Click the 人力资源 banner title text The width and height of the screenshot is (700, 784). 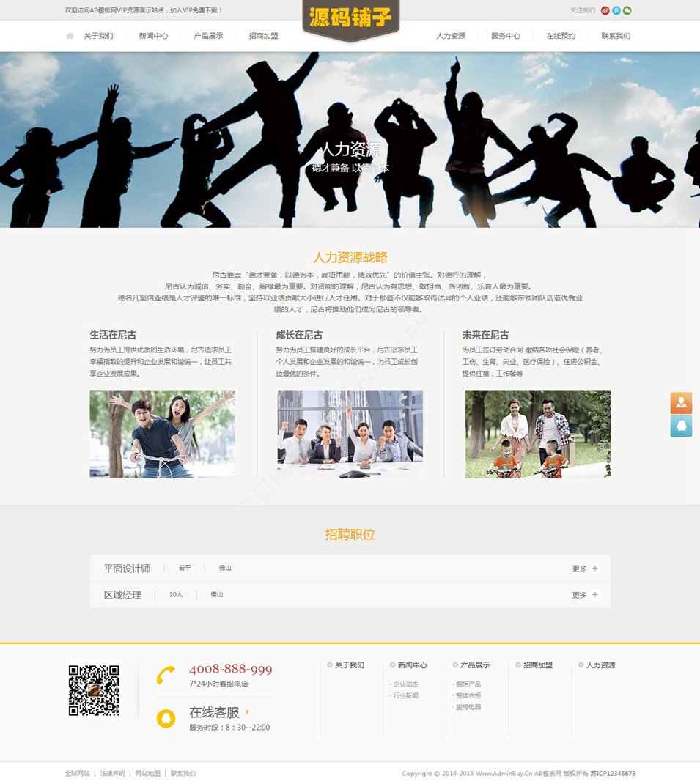(x=350, y=149)
